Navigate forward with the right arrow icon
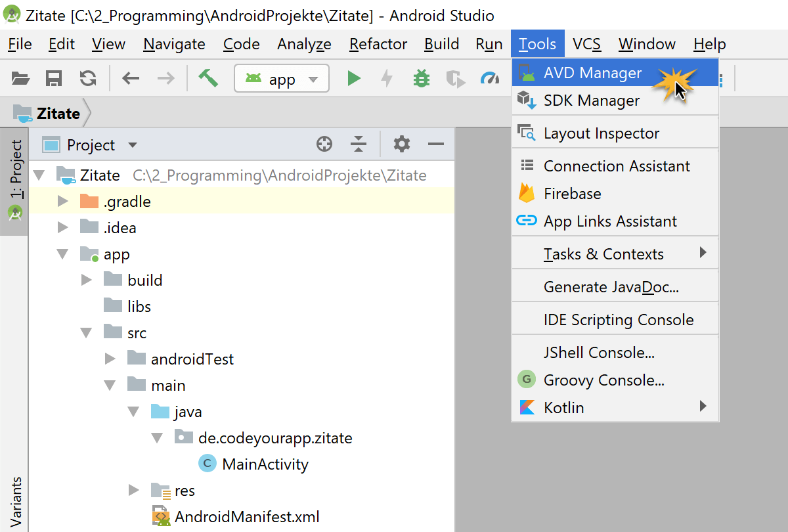Image resolution: width=788 pixels, height=532 pixels. coord(166,79)
